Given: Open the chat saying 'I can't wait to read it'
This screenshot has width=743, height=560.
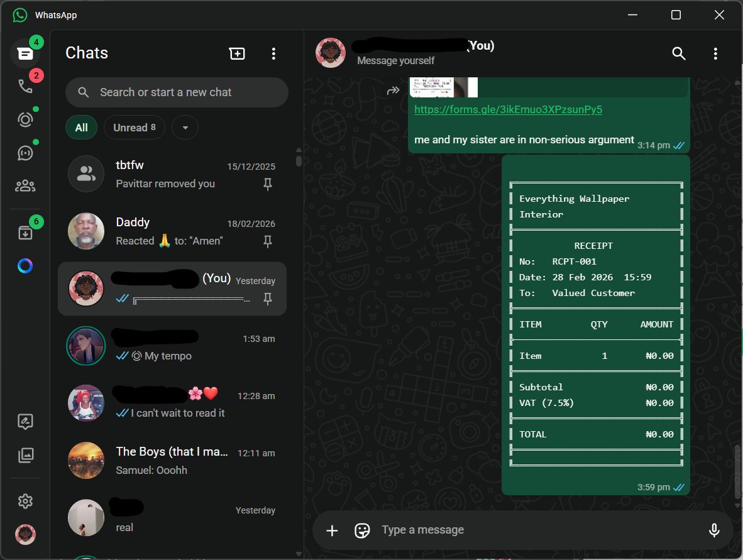Looking at the screenshot, I should click(x=172, y=403).
